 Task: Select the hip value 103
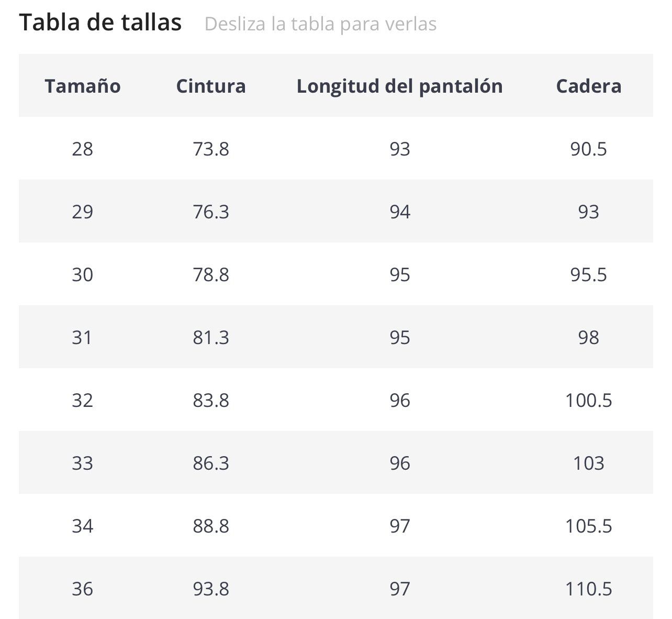click(x=588, y=463)
